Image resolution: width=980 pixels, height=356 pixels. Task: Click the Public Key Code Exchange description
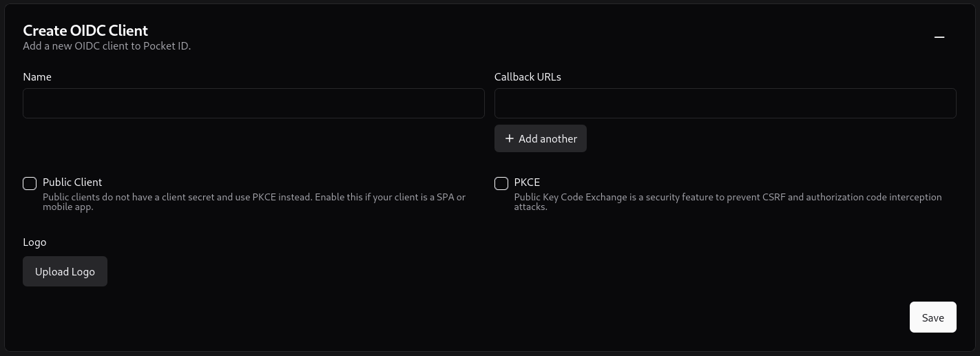tap(727, 202)
